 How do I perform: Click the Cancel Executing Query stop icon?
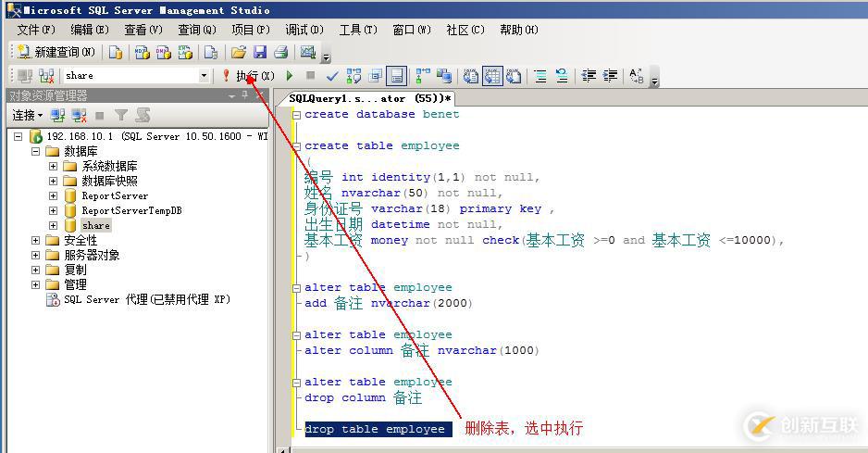[x=311, y=75]
